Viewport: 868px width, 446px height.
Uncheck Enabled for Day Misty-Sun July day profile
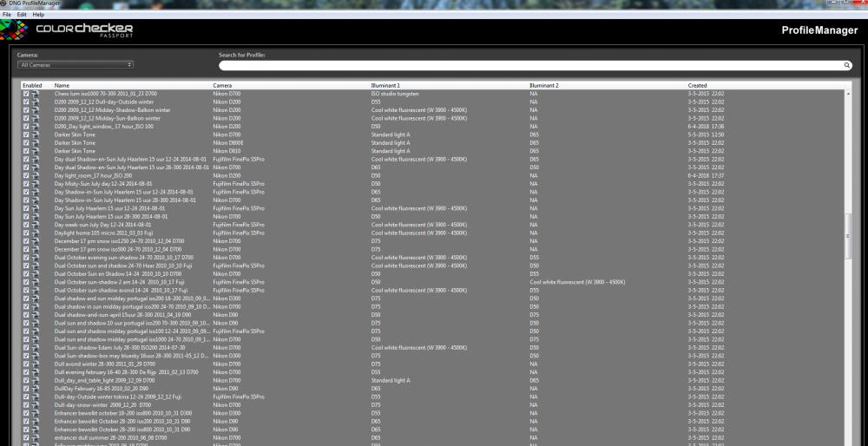click(x=26, y=184)
